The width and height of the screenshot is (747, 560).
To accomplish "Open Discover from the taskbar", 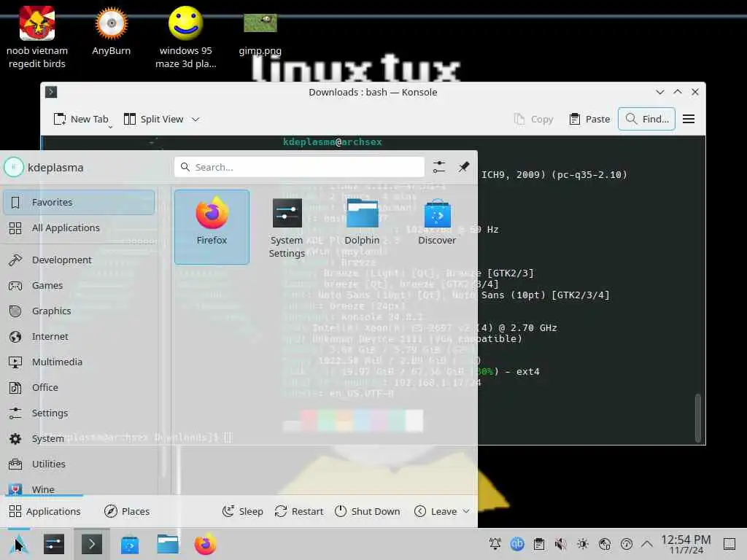I will pyautogui.click(x=130, y=544).
